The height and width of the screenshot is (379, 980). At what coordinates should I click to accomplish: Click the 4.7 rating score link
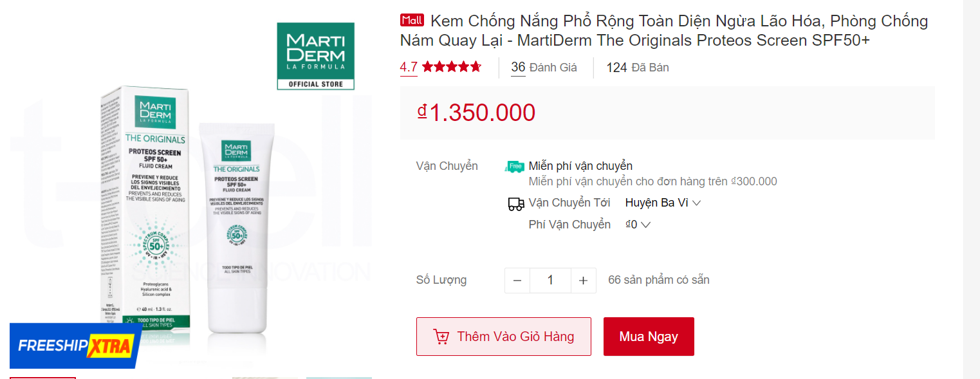click(x=407, y=66)
